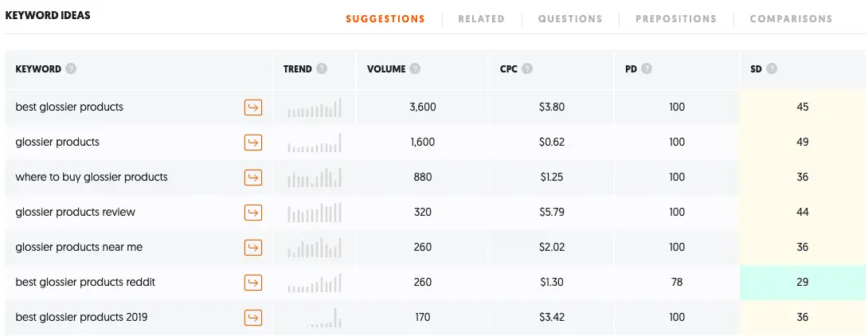Click arrow icon for 'best glossier products 2019'
The width and height of the screenshot is (868, 336).
pos(253,317)
